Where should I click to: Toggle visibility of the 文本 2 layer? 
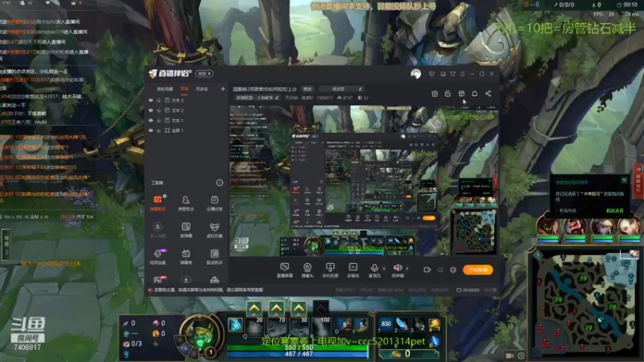point(151,110)
